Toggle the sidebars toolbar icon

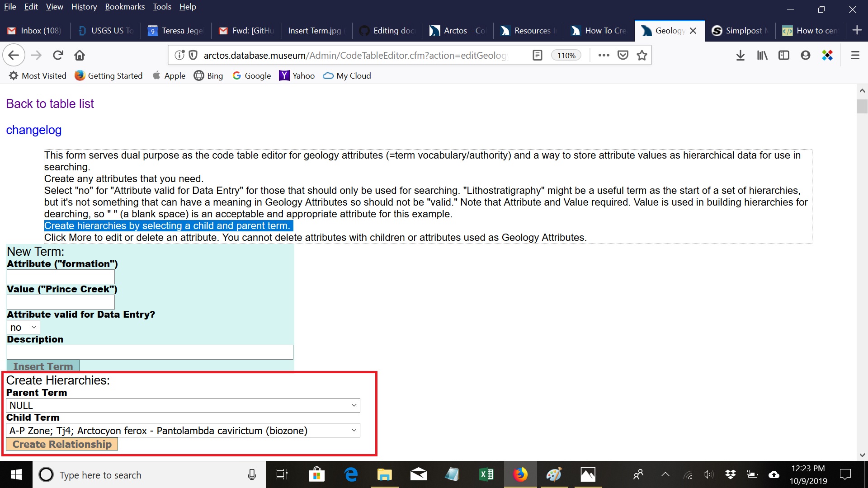pyautogui.click(x=783, y=55)
